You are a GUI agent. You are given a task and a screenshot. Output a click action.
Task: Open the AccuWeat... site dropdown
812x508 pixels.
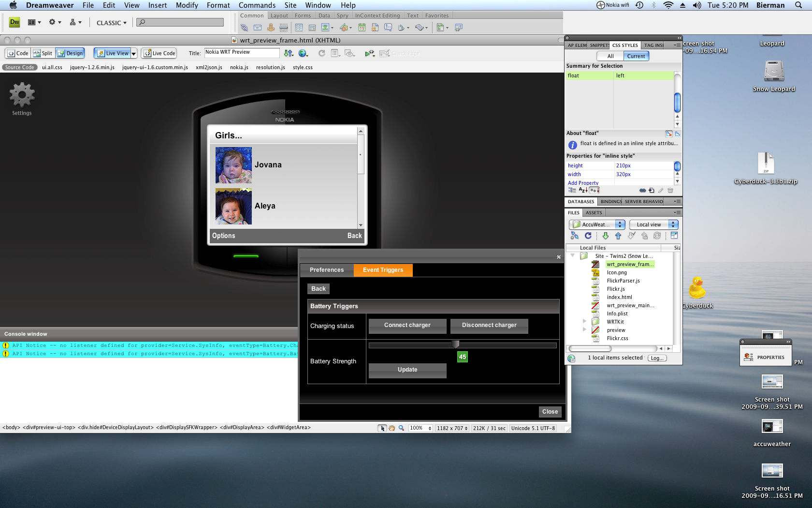[597, 224]
